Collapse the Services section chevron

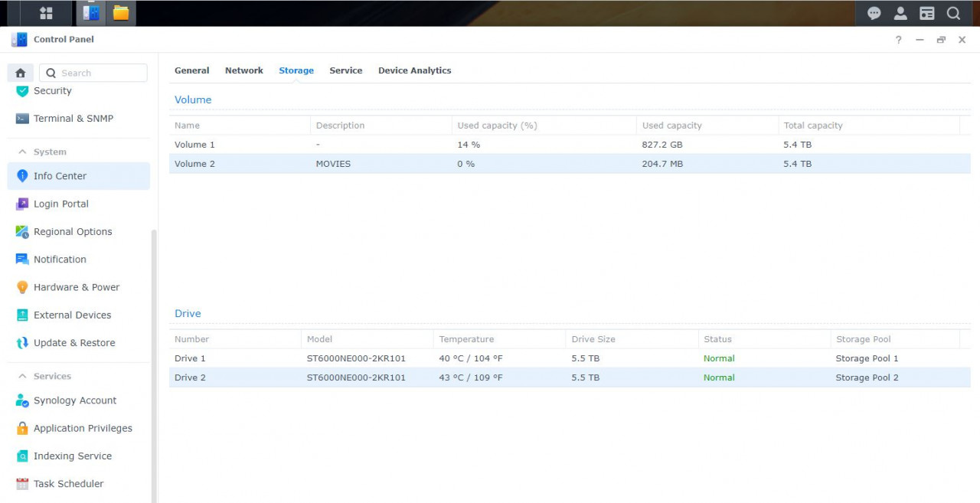coord(22,376)
